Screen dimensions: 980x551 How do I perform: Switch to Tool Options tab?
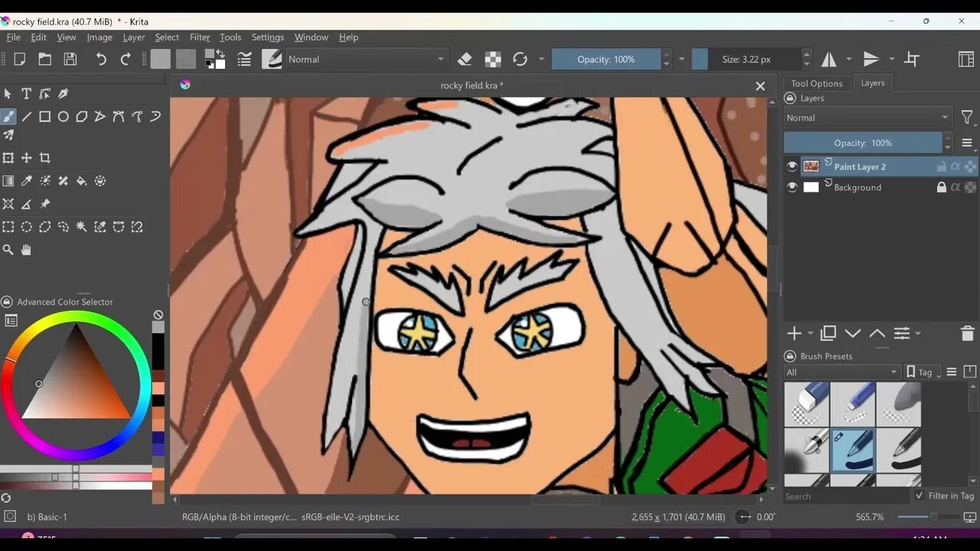coord(816,83)
